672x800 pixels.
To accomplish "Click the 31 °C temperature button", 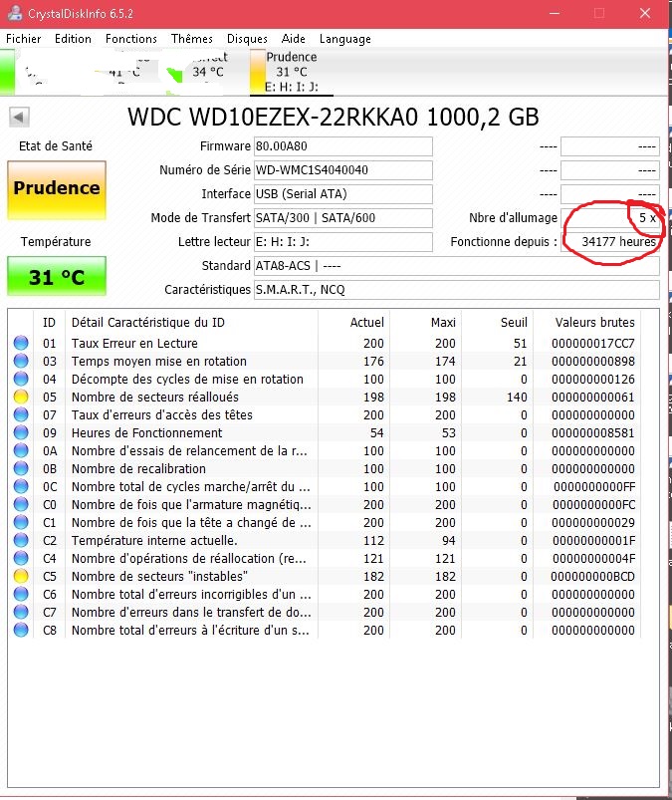I will point(57,277).
